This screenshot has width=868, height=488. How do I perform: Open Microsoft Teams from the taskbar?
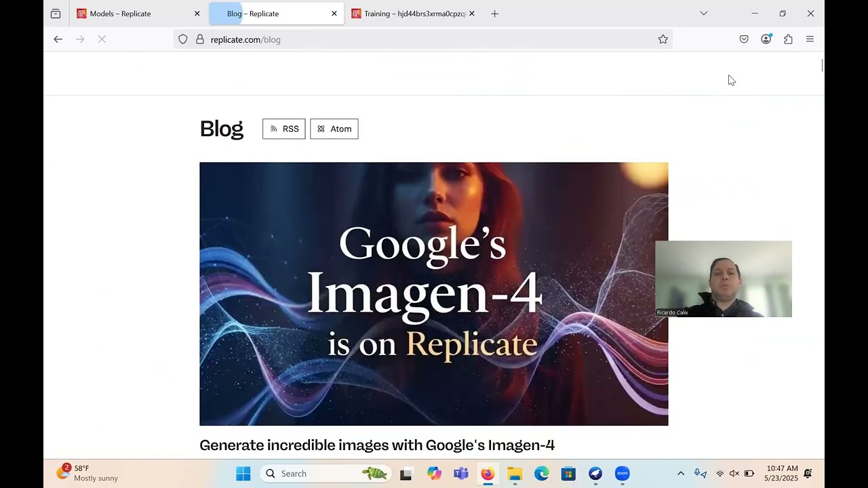(x=461, y=474)
